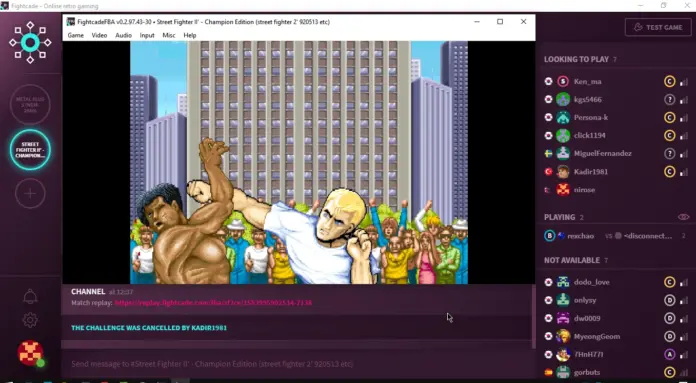This screenshot has width=696, height=383.
Task: Add a new channel with plus icon
Action: point(30,193)
